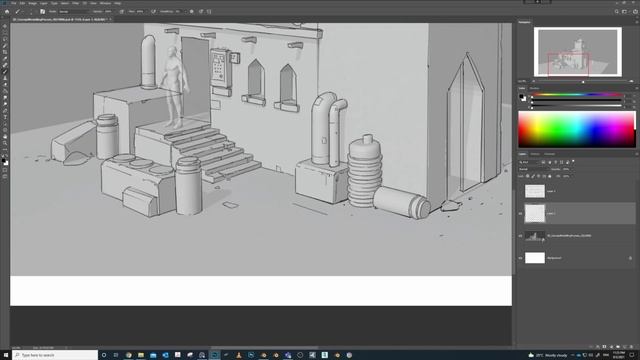Image resolution: width=640 pixels, height=360 pixels.
Task: Filter layers by smart object icon
Action: tap(567, 162)
